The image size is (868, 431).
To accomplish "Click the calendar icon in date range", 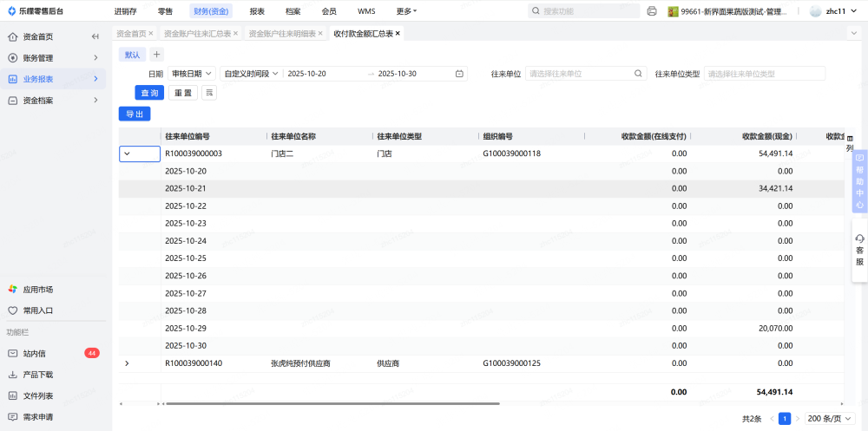I will click(459, 74).
